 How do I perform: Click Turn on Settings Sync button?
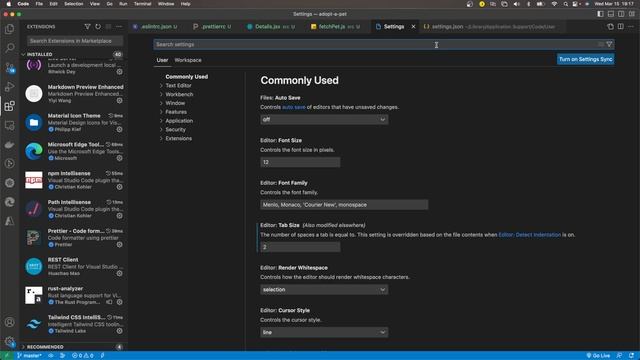tap(585, 59)
